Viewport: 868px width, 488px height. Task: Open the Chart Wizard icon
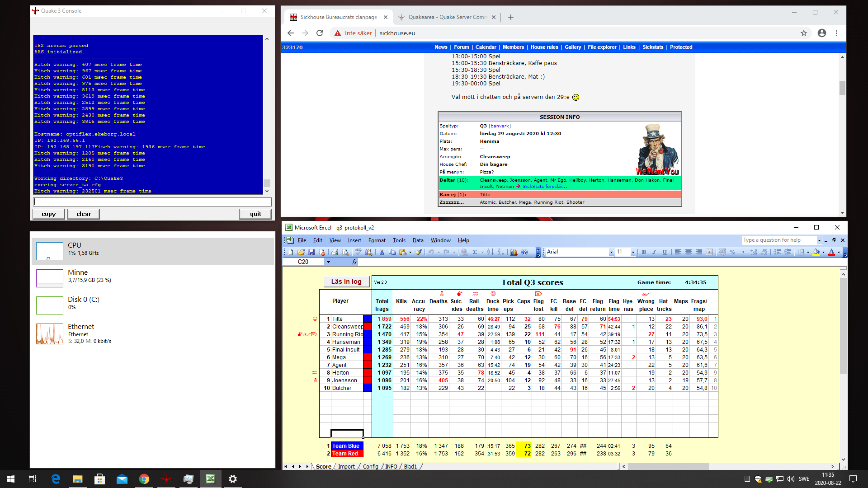pos(514,252)
